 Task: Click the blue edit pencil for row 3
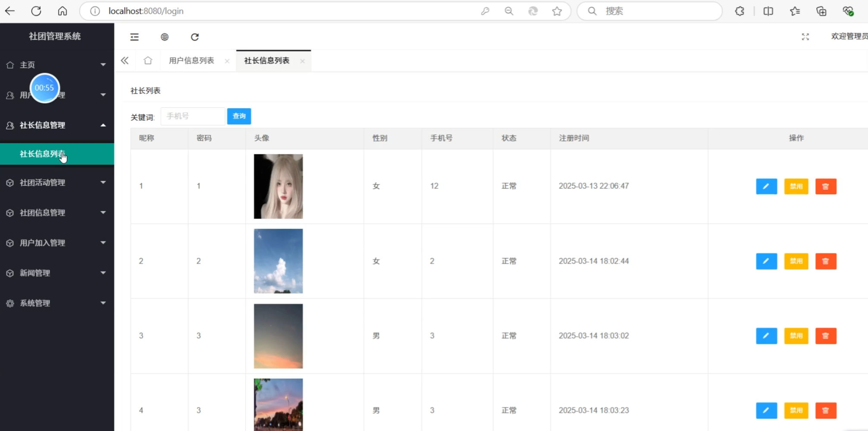(766, 336)
